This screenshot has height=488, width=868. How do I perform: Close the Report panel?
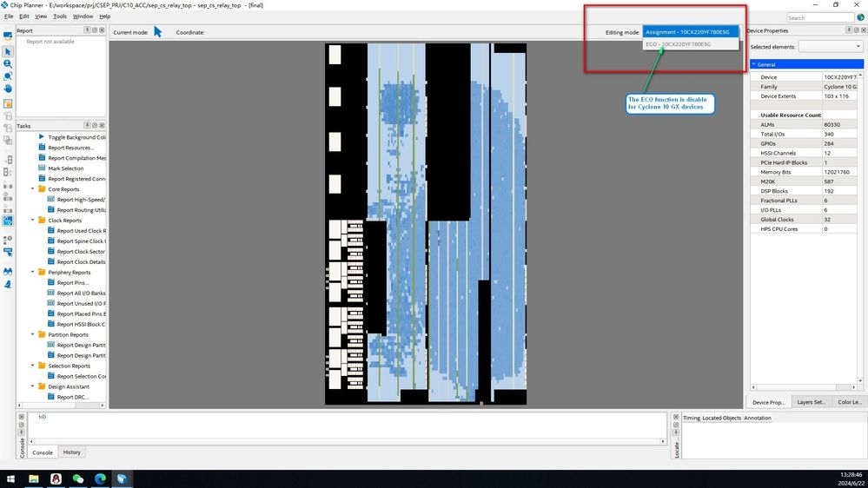coord(102,30)
